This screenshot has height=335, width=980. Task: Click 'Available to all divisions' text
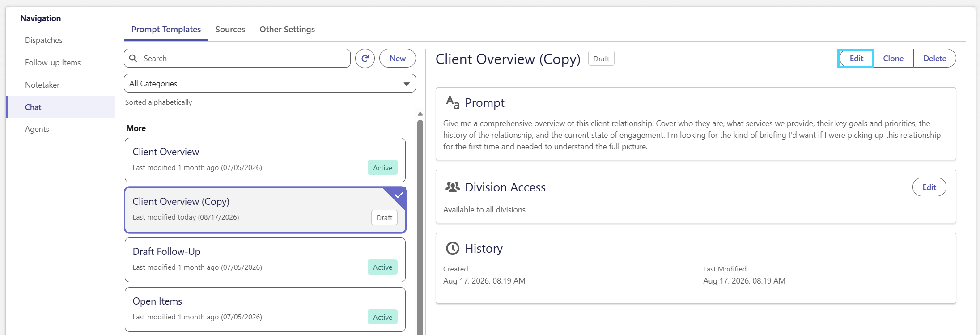click(484, 210)
